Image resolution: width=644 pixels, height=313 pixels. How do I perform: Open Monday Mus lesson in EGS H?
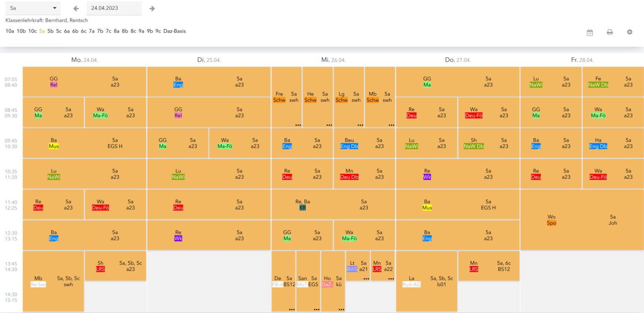coord(85,143)
